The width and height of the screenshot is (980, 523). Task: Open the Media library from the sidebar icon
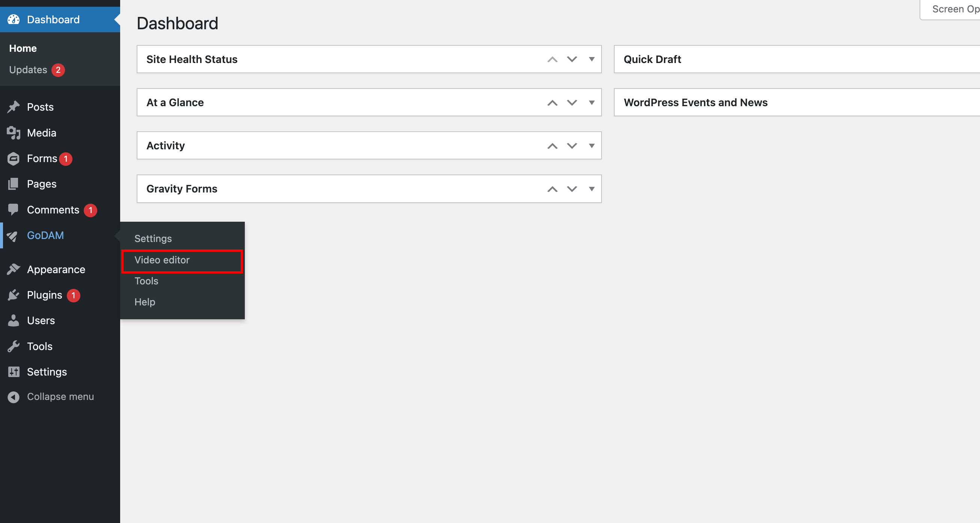pyautogui.click(x=13, y=133)
